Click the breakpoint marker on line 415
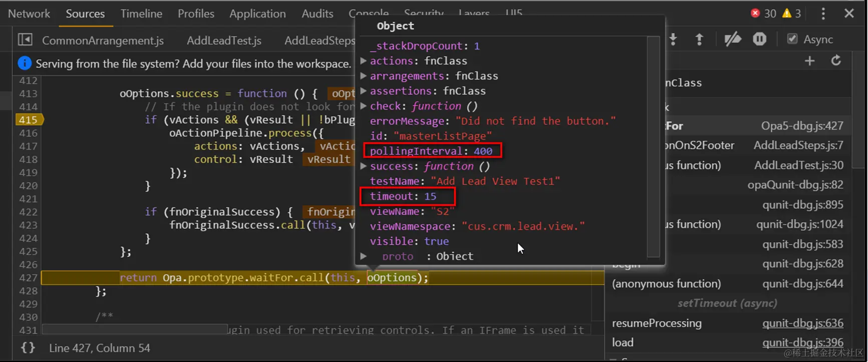The image size is (868, 362). 29,120
